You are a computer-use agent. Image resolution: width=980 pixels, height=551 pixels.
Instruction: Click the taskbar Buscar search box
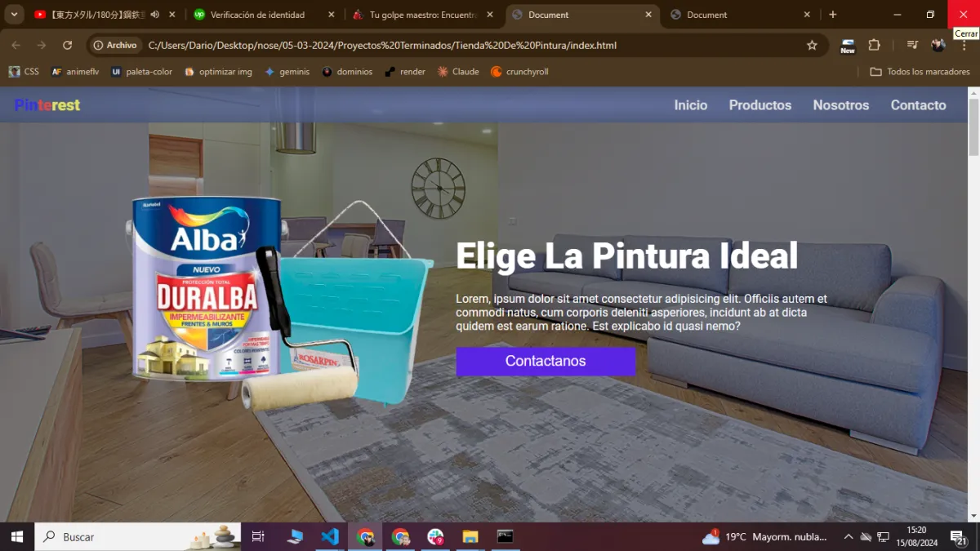tap(137, 537)
